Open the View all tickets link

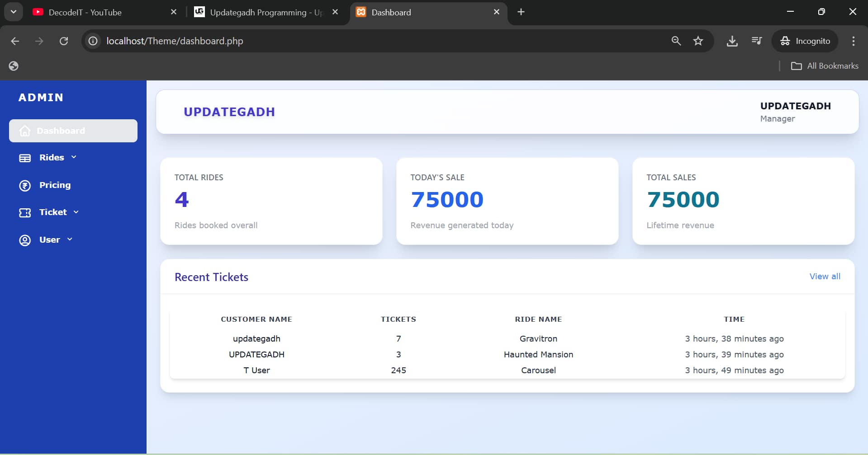pyautogui.click(x=825, y=277)
